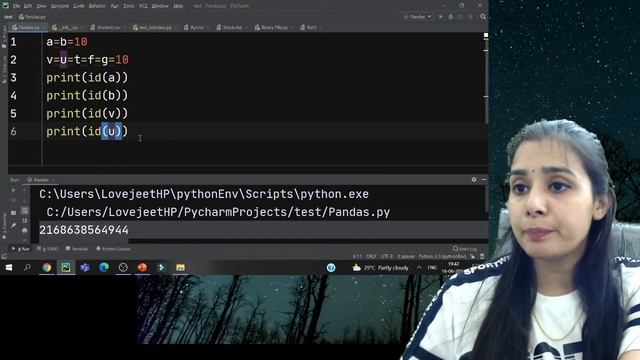This screenshot has height=360, width=640.
Task: Open UTF-8 file encoding selector
Action: coord(387,256)
